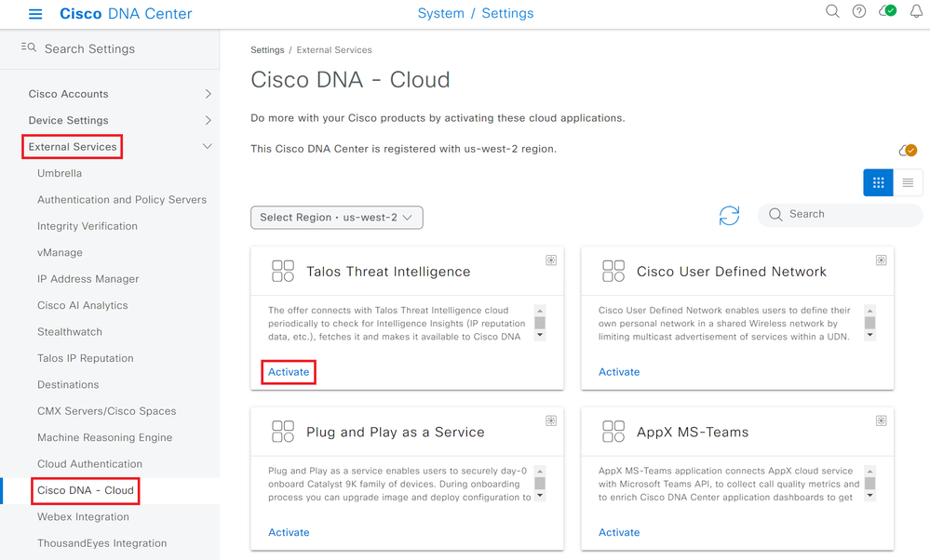
Task: Open CMX Servers/Cisco Spaces settings
Action: click(107, 410)
